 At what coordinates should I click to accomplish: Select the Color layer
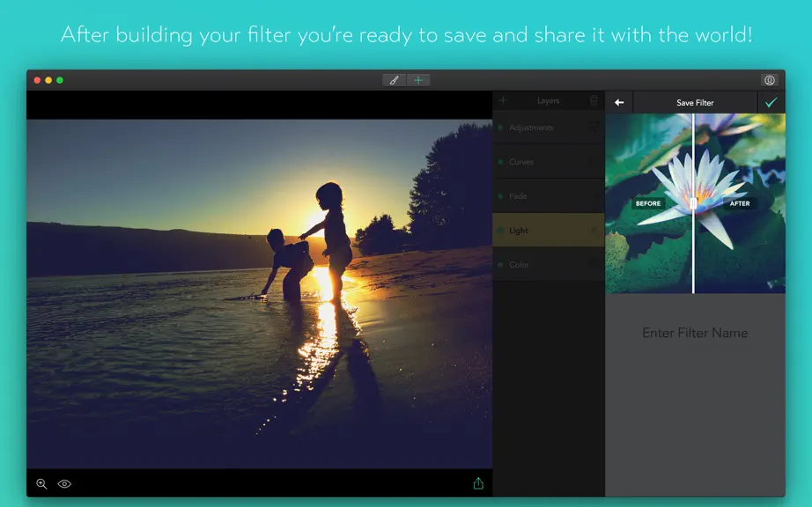pos(549,264)
